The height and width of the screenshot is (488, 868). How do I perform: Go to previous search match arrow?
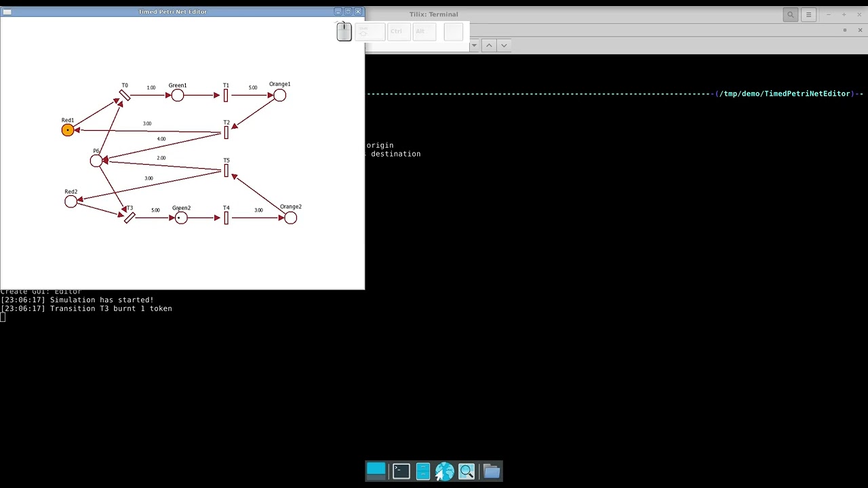tap(489, 45)
